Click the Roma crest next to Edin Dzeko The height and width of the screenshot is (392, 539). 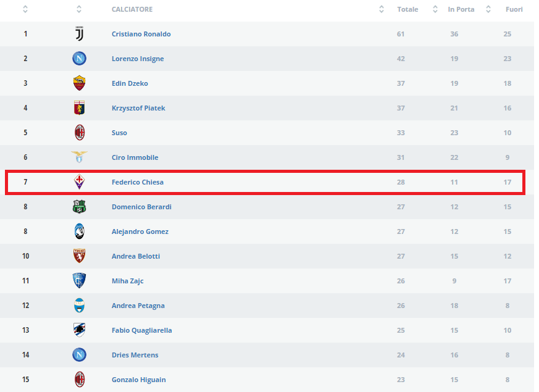[80, 83]
